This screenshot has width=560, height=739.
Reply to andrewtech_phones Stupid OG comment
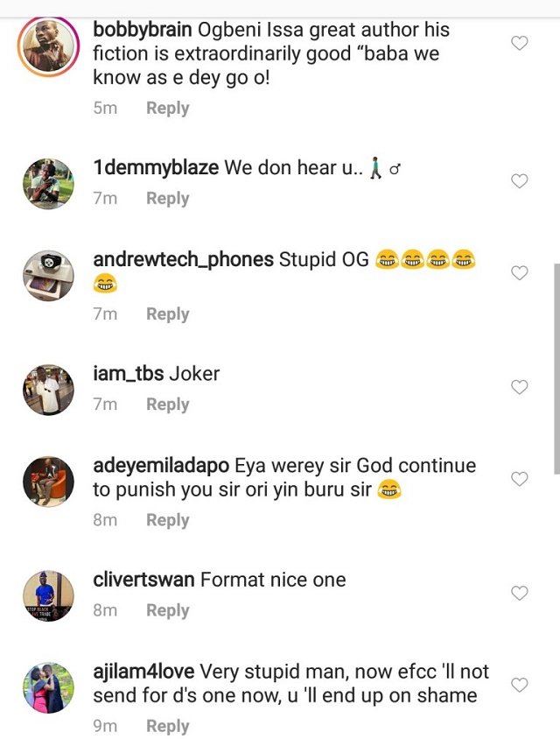(167, 314)
